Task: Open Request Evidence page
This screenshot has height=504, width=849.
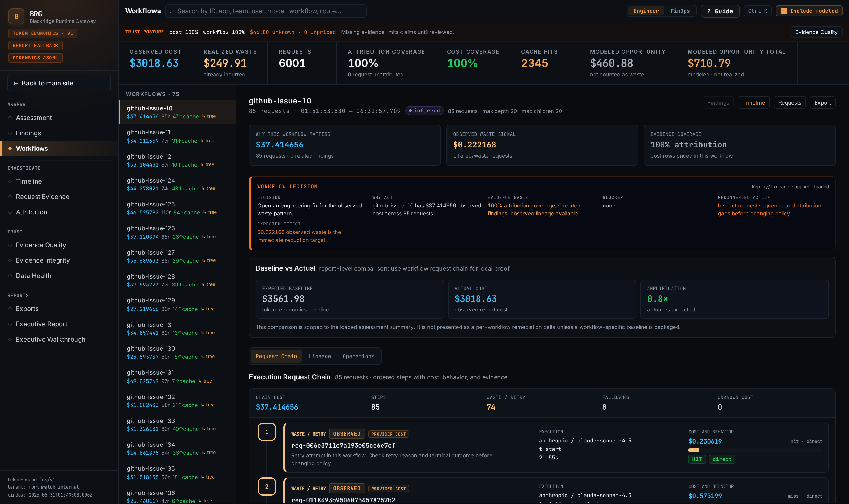Action: [x=59, y=196]
